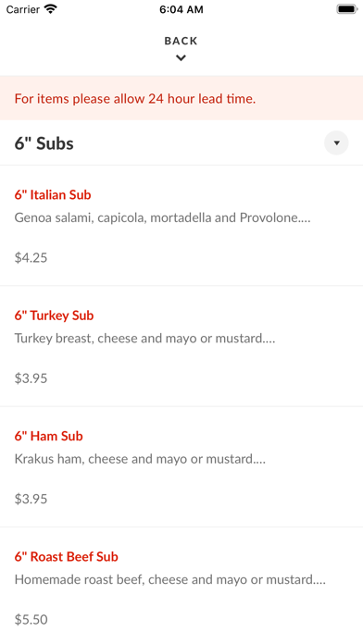Tap the Genoa salami description text
363x644 pixels.
162,217
